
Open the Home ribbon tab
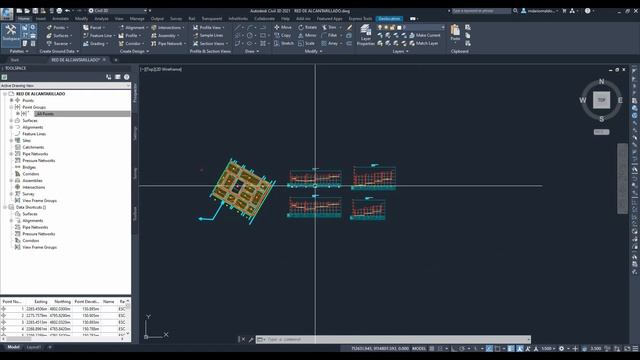[x=24, y=19]
